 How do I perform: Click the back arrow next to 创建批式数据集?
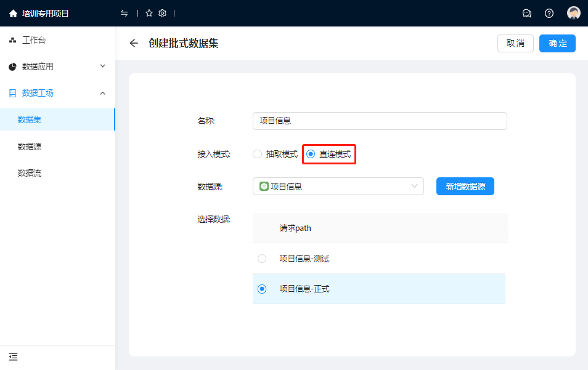[134, 43]
